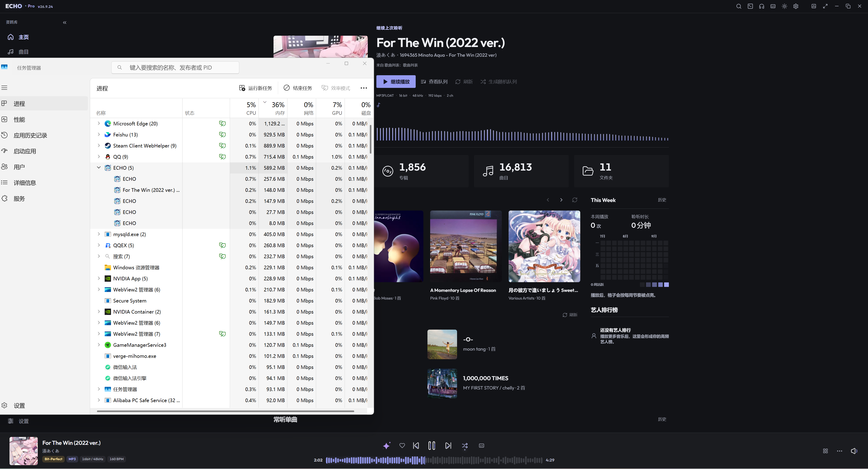Click the sun brightness theme icon
The width and height of the screenshot is (868, 469).
(x=784, y=6)
